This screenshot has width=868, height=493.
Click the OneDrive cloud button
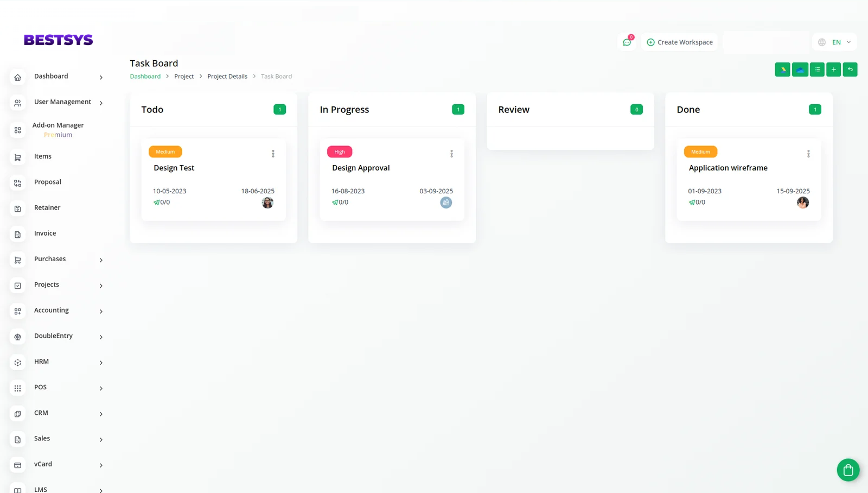point(800,69)
